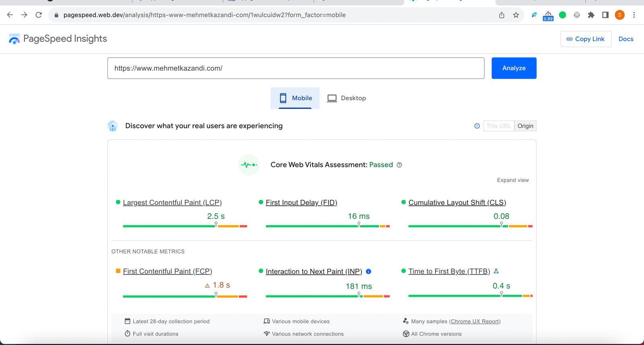Click the info icon next to INP
The width and height of the screenshot is (644, 345).
point(368,272)
